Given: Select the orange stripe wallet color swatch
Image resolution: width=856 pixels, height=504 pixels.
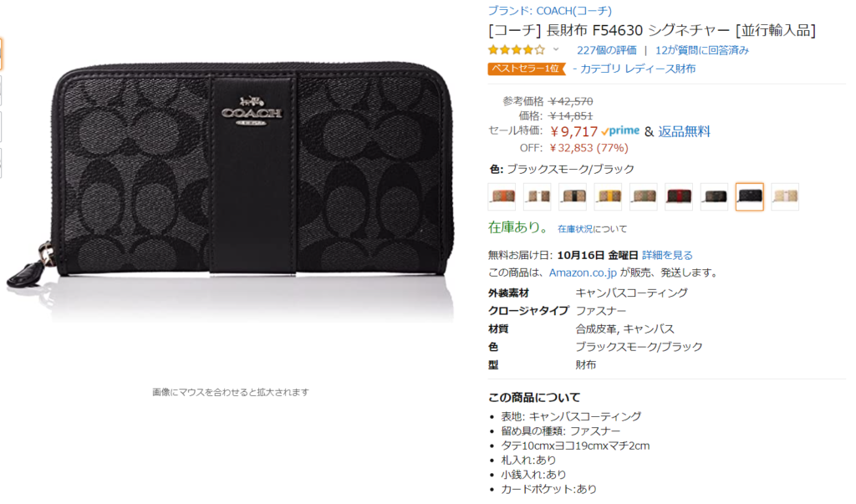Looking at the screenshot, I should click(x=502, y=196).
